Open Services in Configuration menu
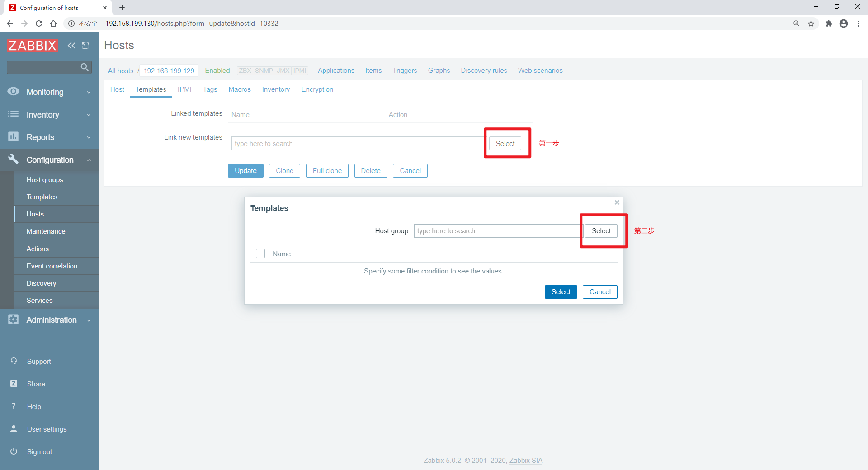The image size is (868, 470). pos(56,301)
